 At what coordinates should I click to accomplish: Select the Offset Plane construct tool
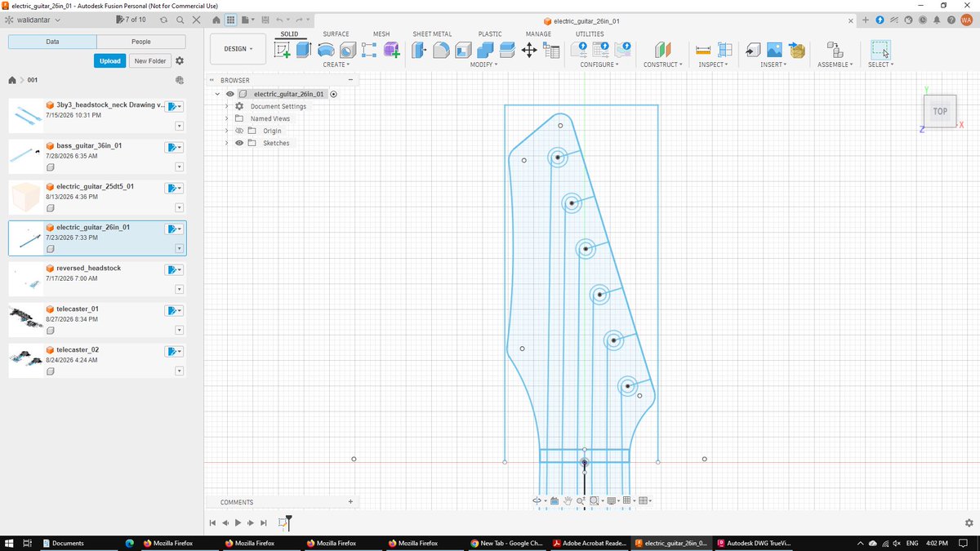click(662, 50)
